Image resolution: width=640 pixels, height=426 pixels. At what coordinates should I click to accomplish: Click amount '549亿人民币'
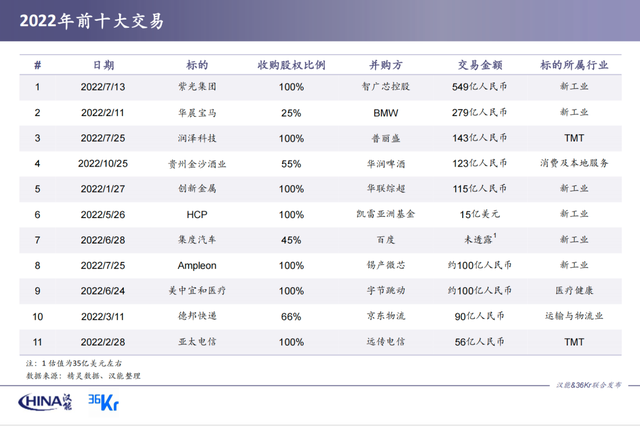tap(480, 87)
